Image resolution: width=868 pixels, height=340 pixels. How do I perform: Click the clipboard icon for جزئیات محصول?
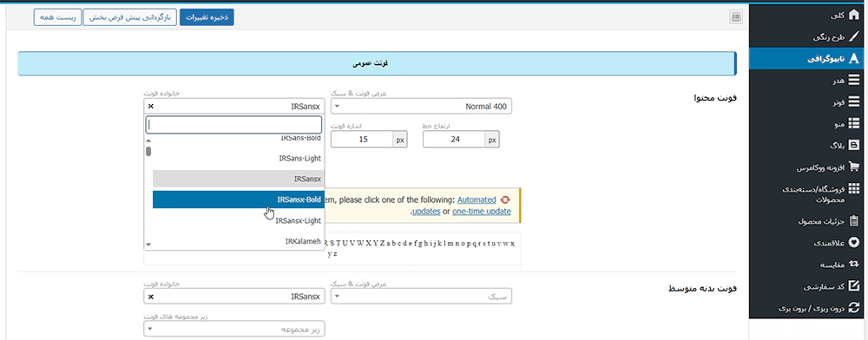[853, 221]
